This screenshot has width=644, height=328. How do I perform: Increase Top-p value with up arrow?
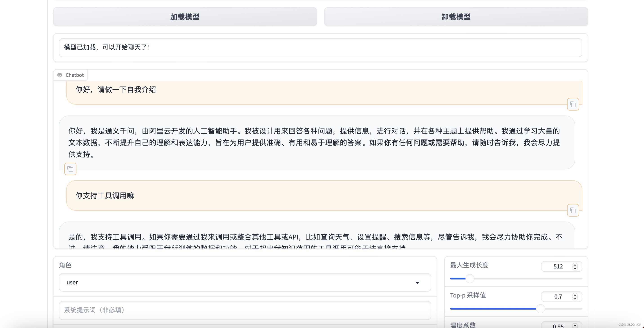point(575,295)
